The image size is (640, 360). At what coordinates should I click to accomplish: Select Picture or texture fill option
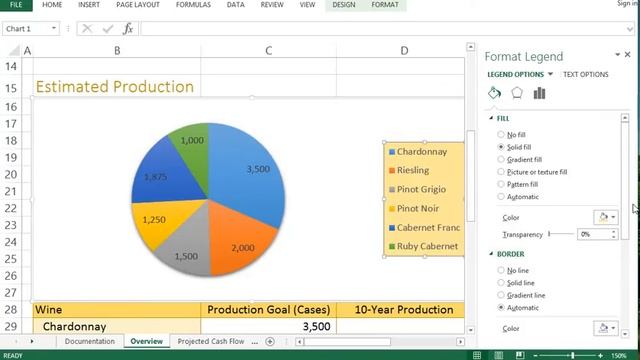pos(501,171)
